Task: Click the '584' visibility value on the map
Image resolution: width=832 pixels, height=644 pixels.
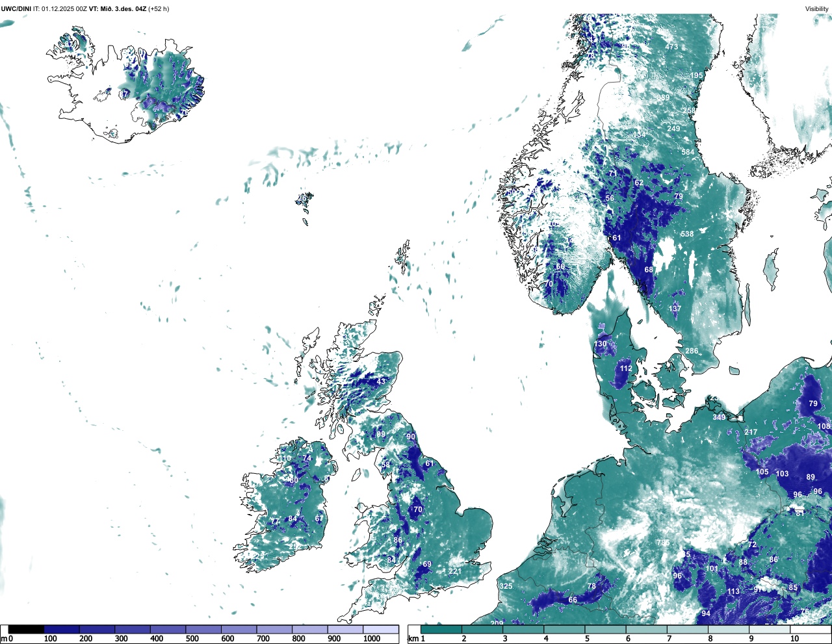Action: click(688, 152)
